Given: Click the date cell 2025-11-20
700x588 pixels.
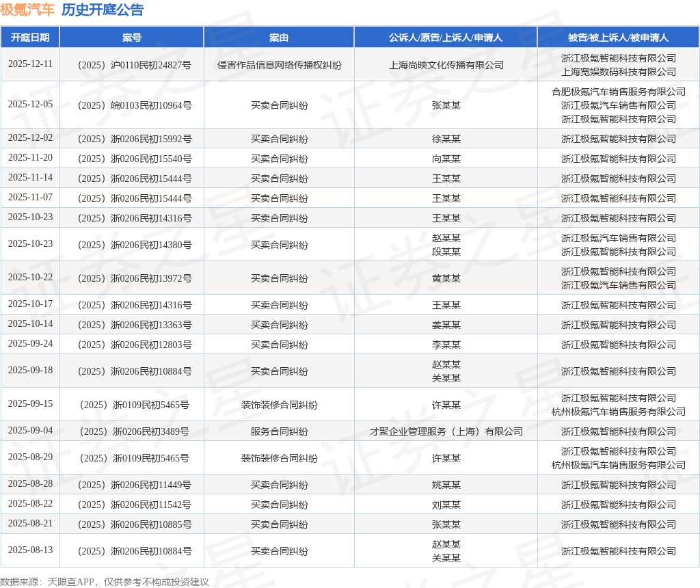Looking at the screenshot, I should (30, 157).
